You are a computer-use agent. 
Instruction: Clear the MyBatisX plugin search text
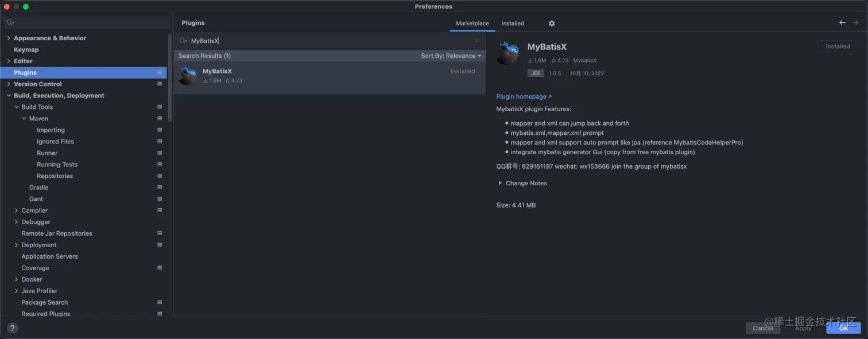(x=476, y=41)
